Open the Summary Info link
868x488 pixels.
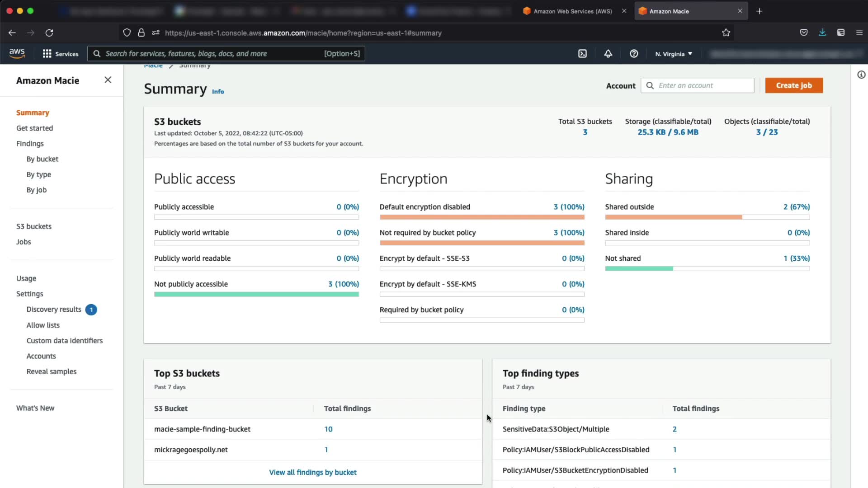point(218,92)
